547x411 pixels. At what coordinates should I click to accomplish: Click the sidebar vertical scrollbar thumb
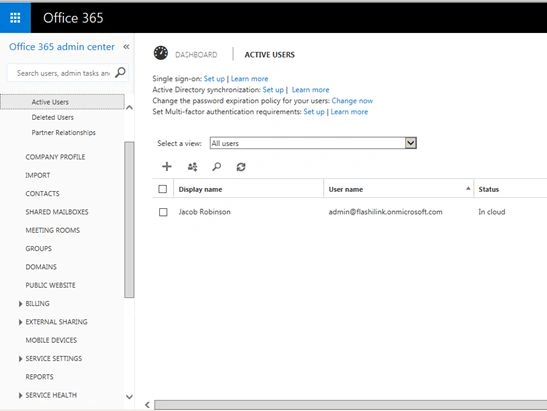(129, 220)
